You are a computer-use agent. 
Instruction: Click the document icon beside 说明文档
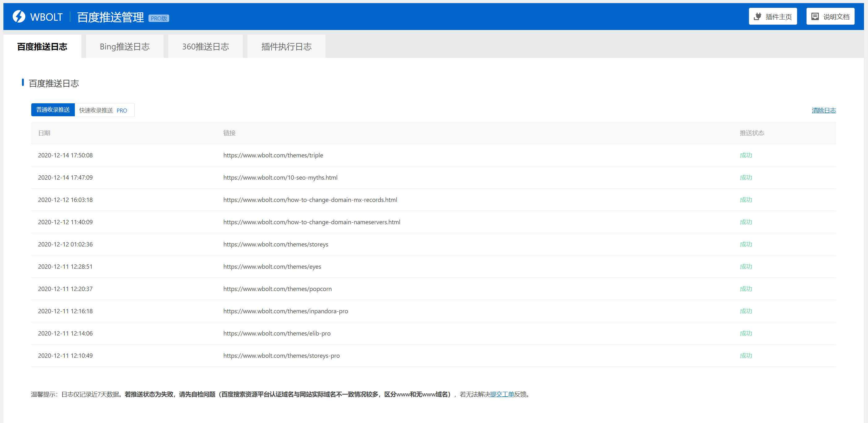click(815, 16)
